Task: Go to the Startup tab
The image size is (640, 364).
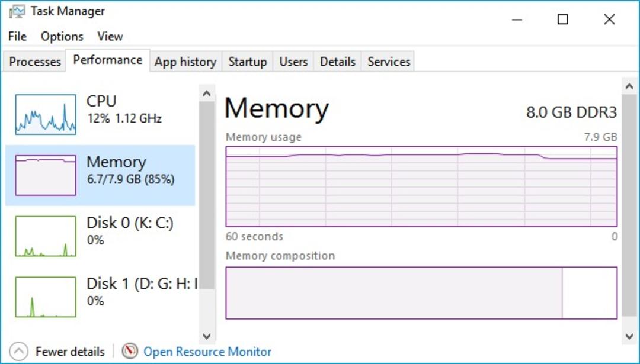Action: tap(247, 62)
